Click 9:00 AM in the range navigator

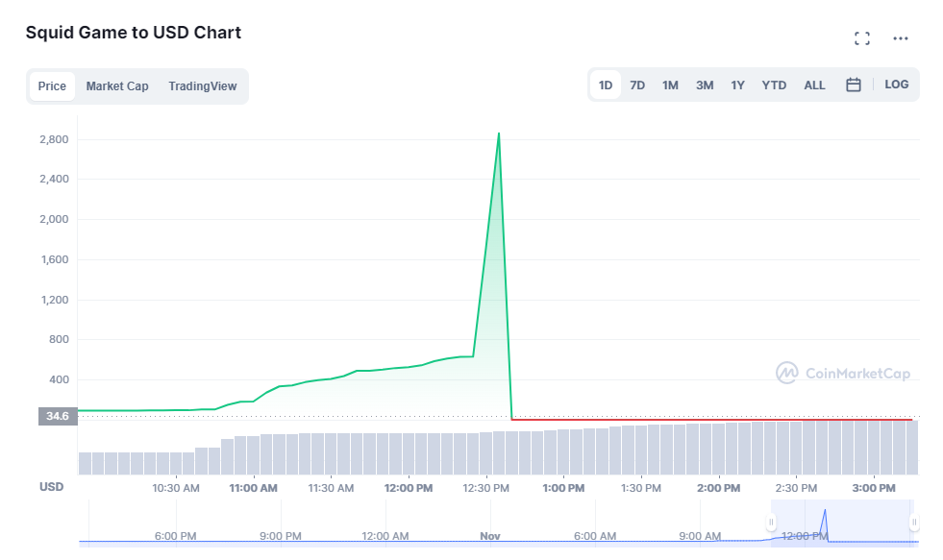[700, 536]
